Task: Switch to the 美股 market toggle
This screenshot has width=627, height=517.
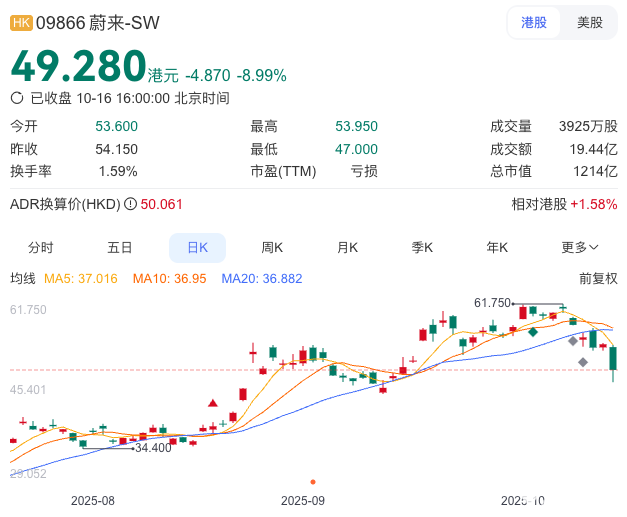Action: coord(589,22)
